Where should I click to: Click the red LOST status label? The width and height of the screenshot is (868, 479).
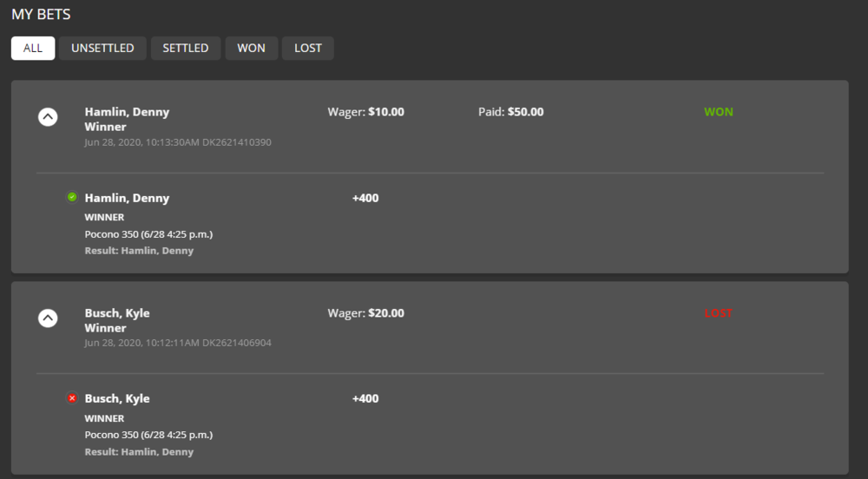[x=718, y=313]
